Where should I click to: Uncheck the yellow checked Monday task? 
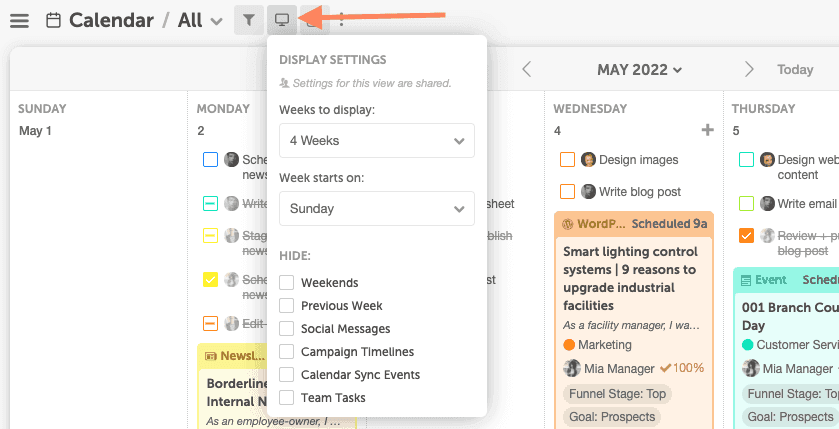coord(210,280)
